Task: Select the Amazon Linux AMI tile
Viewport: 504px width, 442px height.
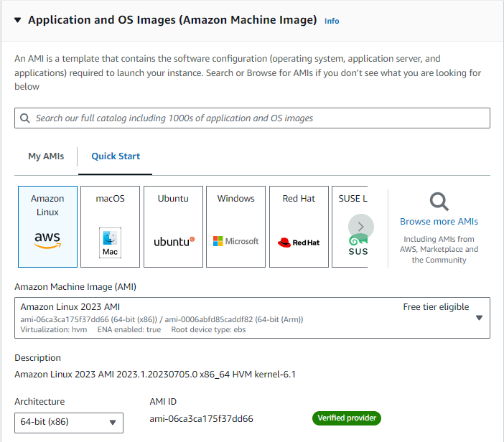Action: [x=47, y=227]
